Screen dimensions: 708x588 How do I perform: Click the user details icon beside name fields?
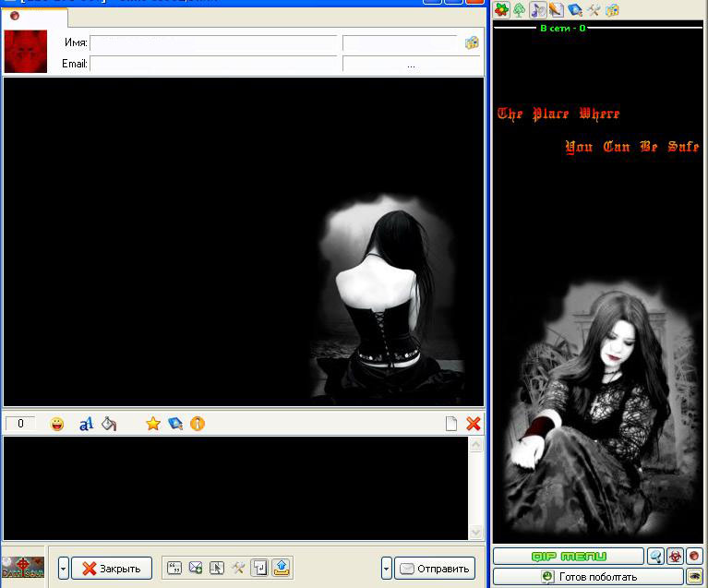[x=472, y=42]
